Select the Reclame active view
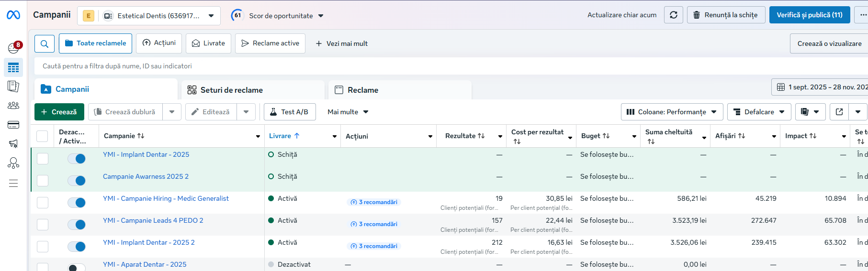Viewport: 868px width, 271px height. 270,43
